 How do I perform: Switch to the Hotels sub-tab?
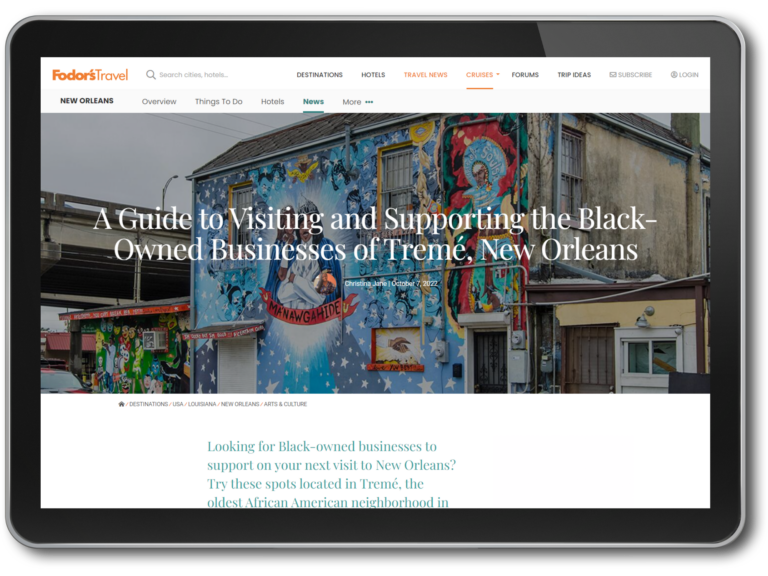point(272,101)
